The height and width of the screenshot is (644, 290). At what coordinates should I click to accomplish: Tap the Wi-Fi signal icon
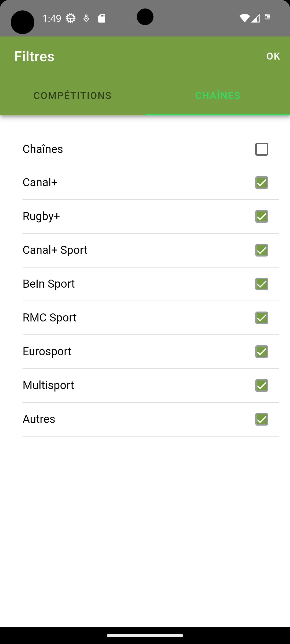(x=244, y=18)
